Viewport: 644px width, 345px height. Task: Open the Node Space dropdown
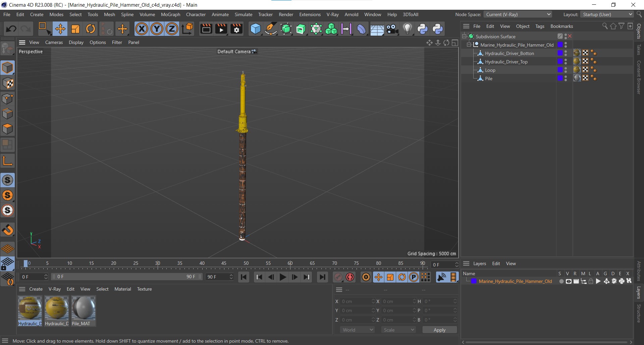[x=518, y=14]
